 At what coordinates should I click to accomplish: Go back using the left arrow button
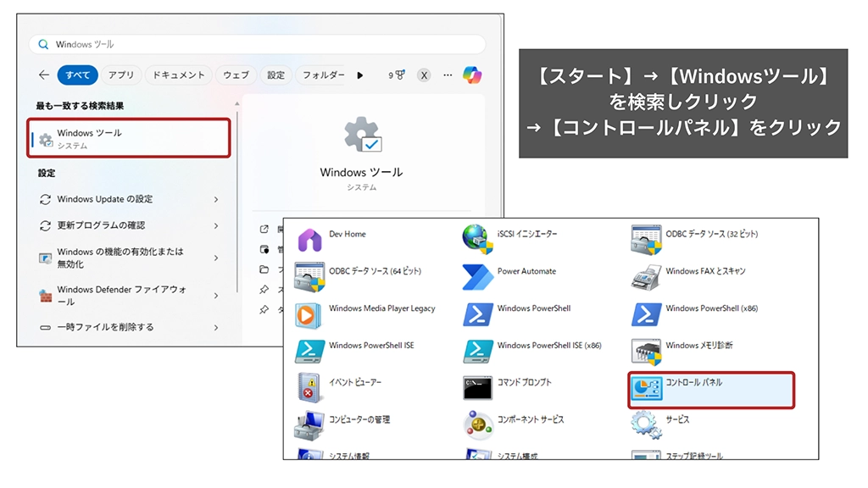point(44,75)
